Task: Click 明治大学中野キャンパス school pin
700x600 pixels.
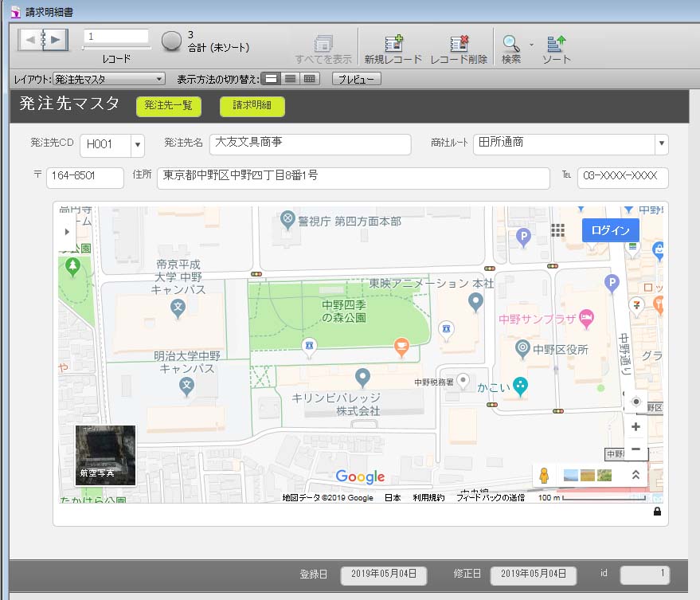Action: point(186,387)
